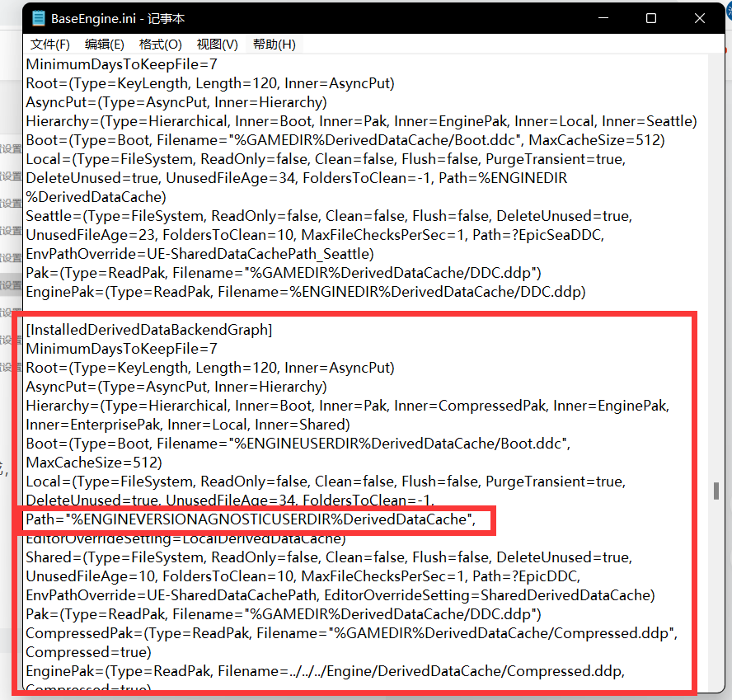
Task: Click the vertical scrollbar thumb
Action: pyautogui.click(x=716, y=491)
